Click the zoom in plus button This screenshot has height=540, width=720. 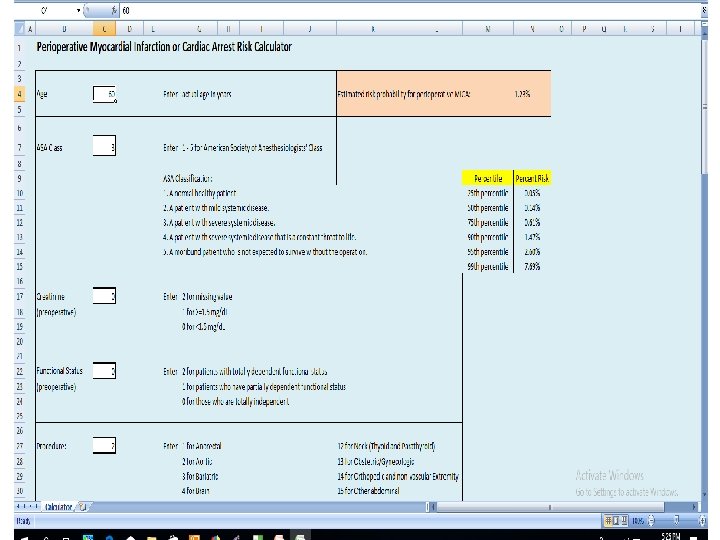[x=702, y=521]
